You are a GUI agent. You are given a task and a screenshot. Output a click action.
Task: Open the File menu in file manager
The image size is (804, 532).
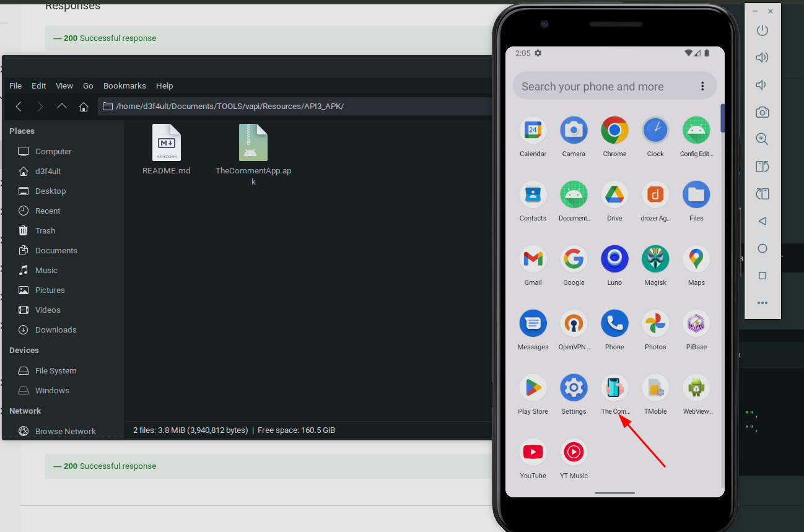coord(15,85)
